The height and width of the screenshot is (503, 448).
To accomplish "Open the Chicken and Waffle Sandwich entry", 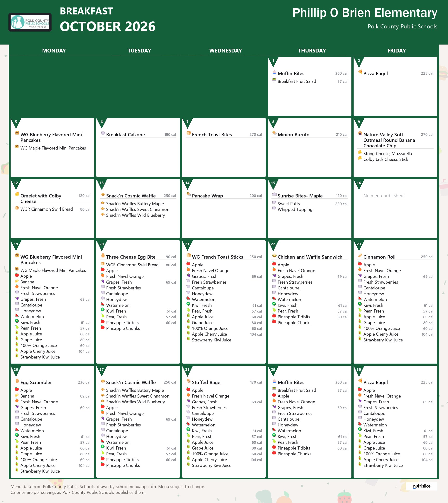I will pos(310,257).
